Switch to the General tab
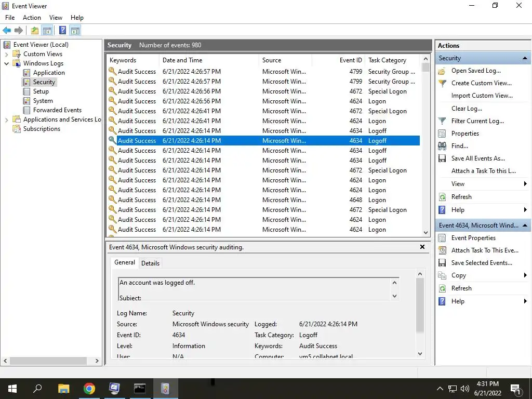 125,262
